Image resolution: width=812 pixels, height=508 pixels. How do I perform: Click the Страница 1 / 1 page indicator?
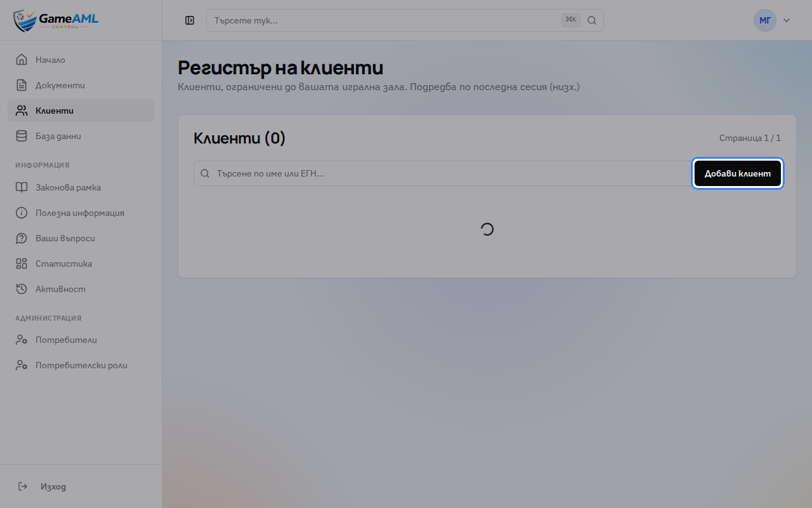[750, 138]
